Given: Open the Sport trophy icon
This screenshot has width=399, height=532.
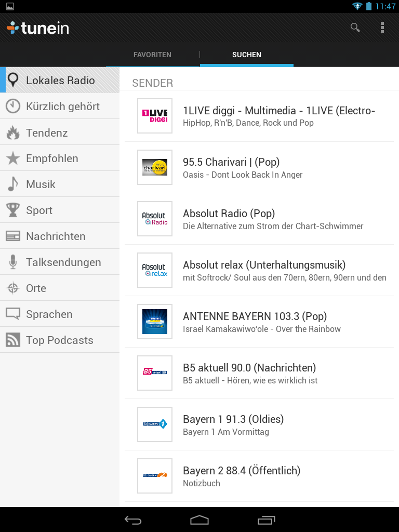Looking at the screenshot, I should [x=13, y=210].
